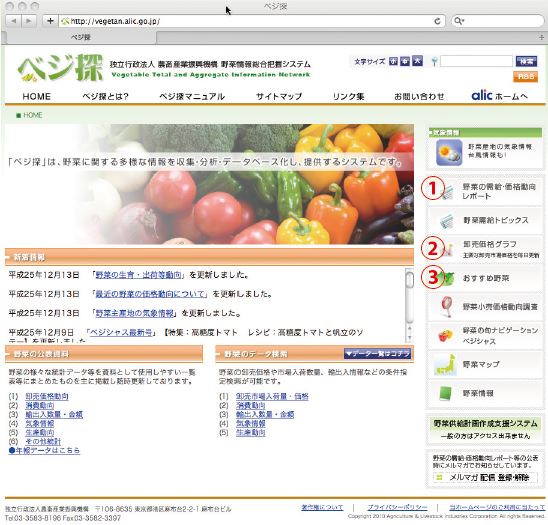Open 卸売市場入荷量・価格 data search link

(272, 396)
